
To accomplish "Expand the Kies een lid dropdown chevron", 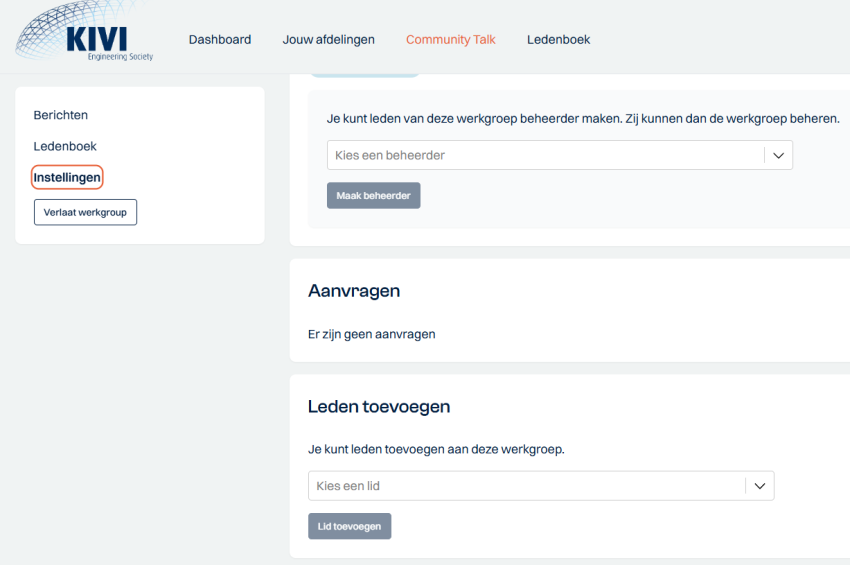I will pyautogui.click(x=760, y=486).
